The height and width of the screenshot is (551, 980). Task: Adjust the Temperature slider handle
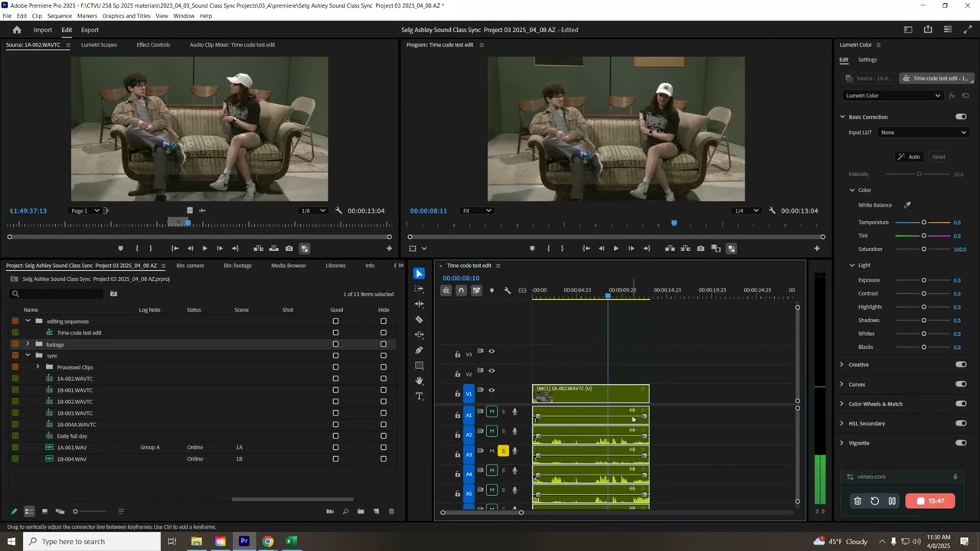(x=923, y=223)
